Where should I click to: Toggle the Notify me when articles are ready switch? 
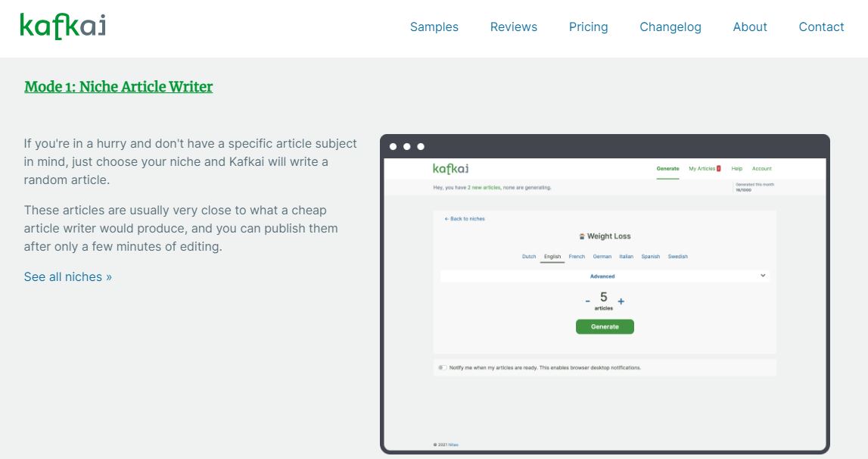point(442,367)
